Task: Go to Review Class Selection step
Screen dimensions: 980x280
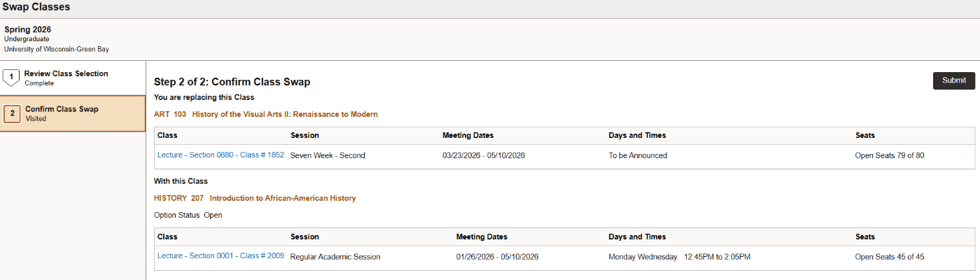Action: [66, 73]
